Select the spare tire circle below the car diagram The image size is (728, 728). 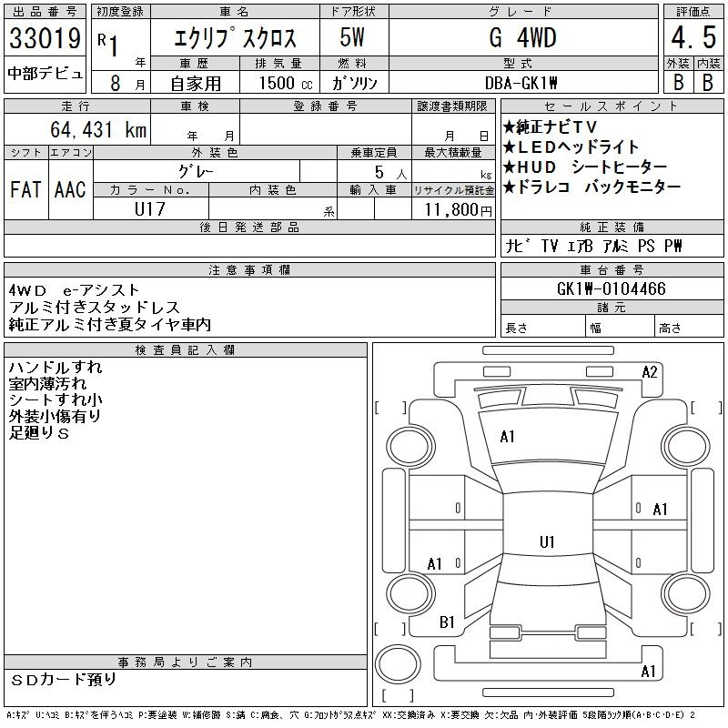tap(399, 667)
